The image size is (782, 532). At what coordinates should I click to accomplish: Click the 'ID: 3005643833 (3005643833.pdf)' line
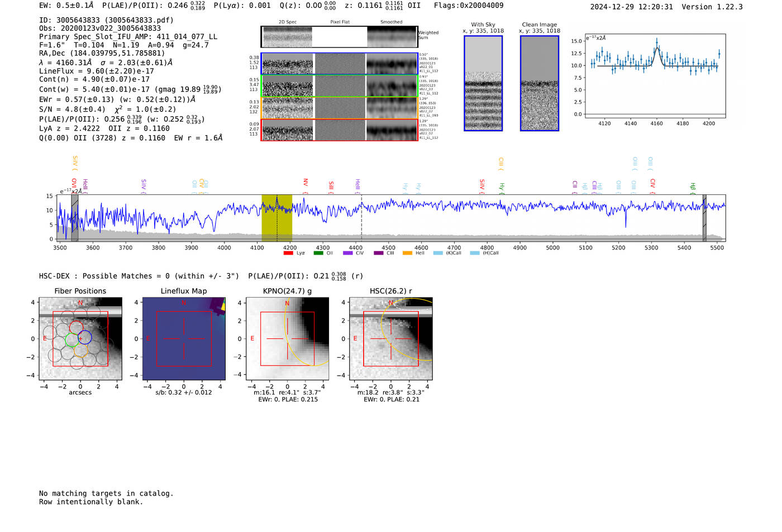106,20
